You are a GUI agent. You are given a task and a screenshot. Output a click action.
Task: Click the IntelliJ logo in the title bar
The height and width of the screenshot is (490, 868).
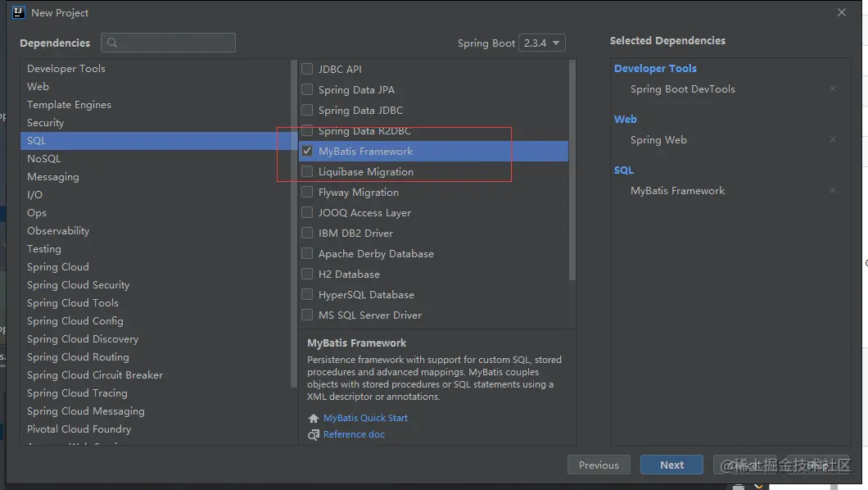[x=18, y=12]
